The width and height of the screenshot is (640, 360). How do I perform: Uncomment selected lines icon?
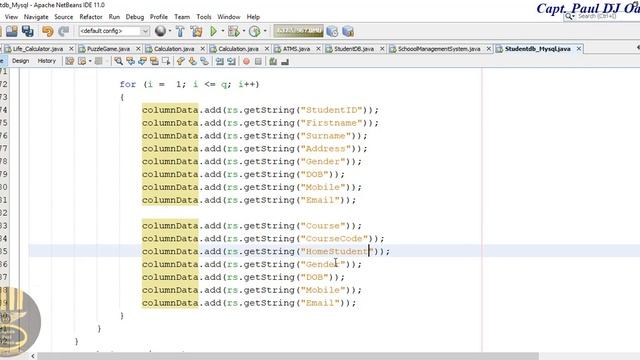pos(285,61)
